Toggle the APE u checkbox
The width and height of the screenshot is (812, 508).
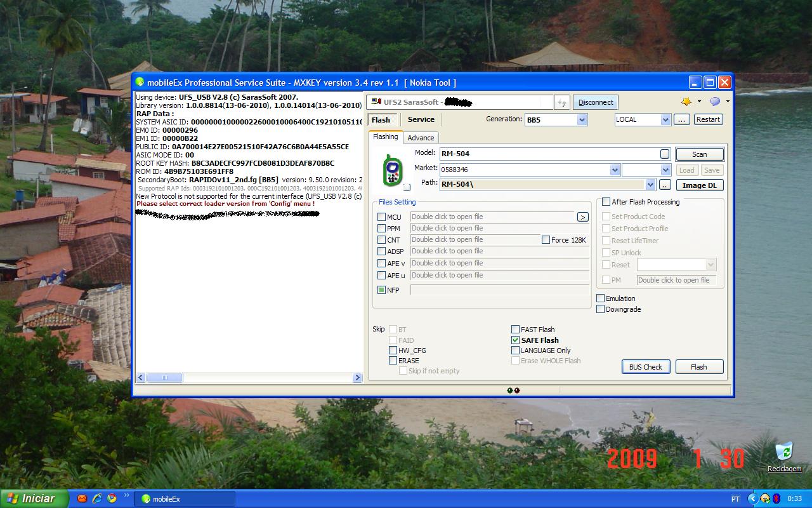[x=381, y=276]
